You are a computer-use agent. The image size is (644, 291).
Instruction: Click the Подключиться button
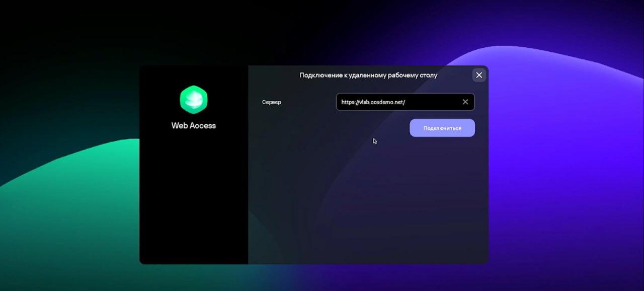point(442,128)
